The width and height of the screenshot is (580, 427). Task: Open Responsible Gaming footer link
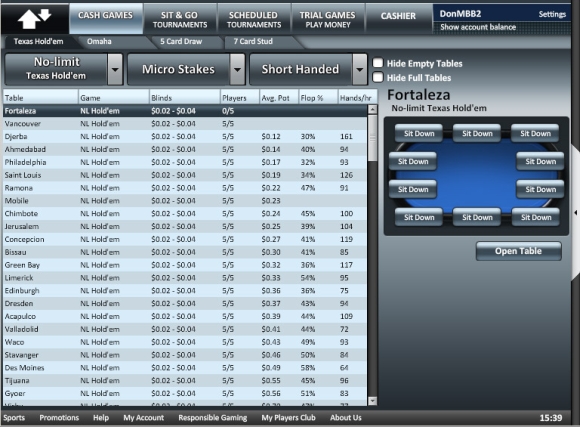213,418
